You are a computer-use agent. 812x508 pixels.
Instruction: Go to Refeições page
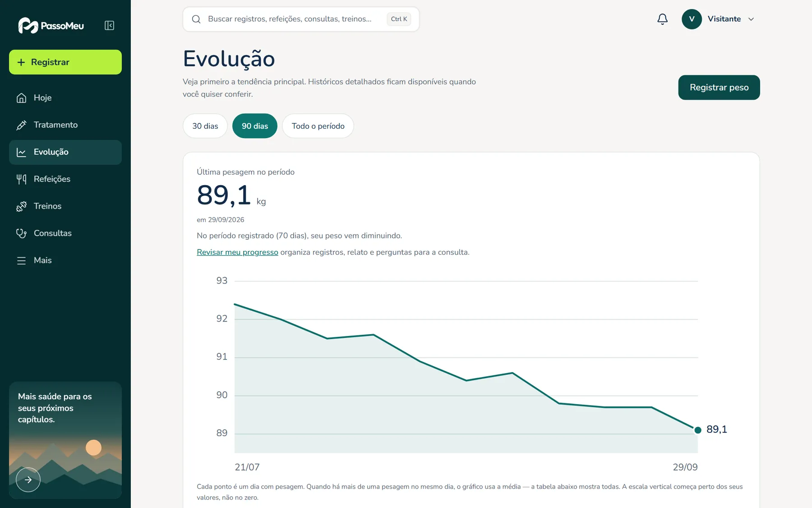(65, 179)
